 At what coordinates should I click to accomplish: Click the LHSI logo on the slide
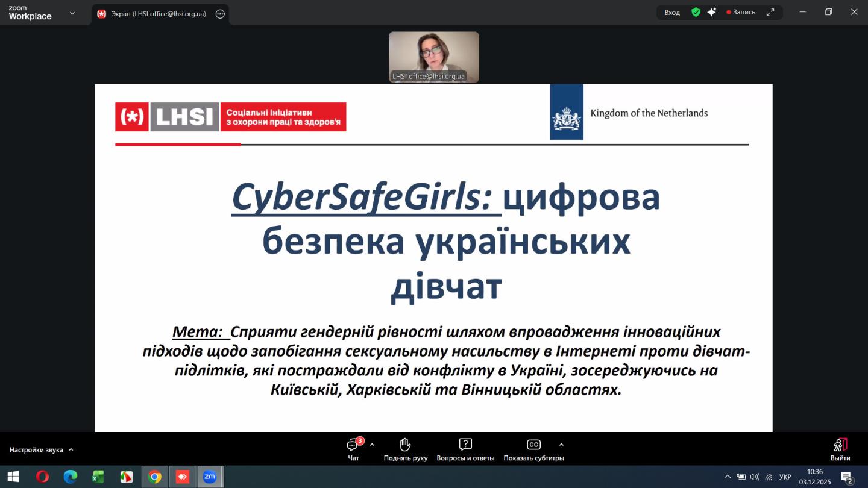(231, 116)
